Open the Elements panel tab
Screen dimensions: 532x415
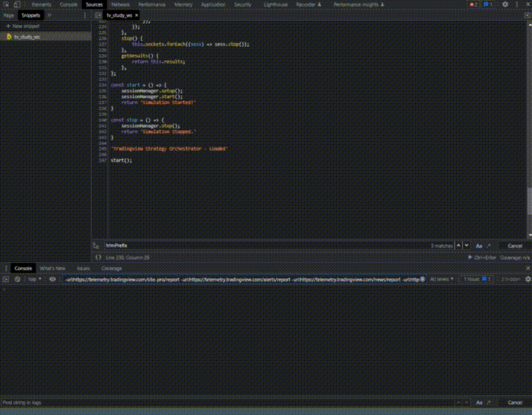pyautogui.click(x=41, y=5)
